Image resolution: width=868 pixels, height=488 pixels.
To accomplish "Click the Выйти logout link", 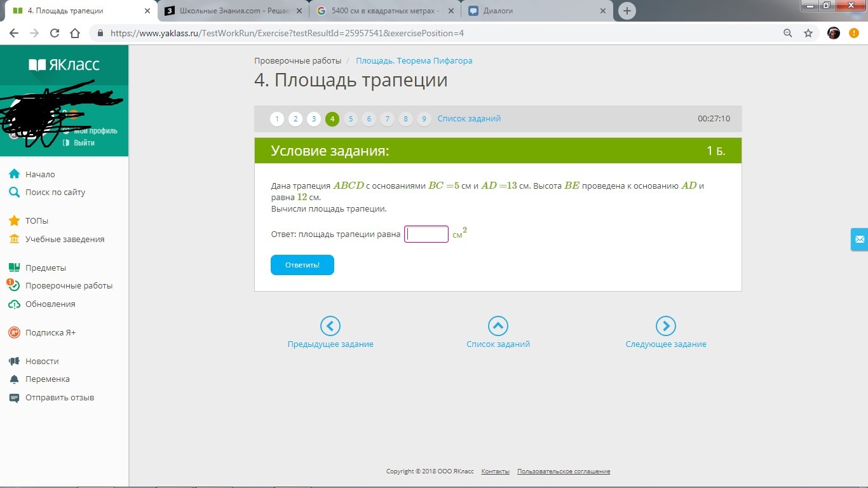I will click(84, 143).
